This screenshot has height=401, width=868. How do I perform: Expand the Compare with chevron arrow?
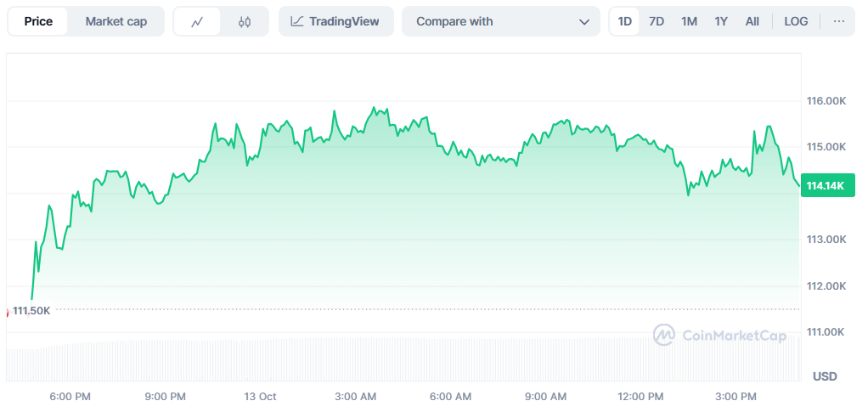click(583, 21)
